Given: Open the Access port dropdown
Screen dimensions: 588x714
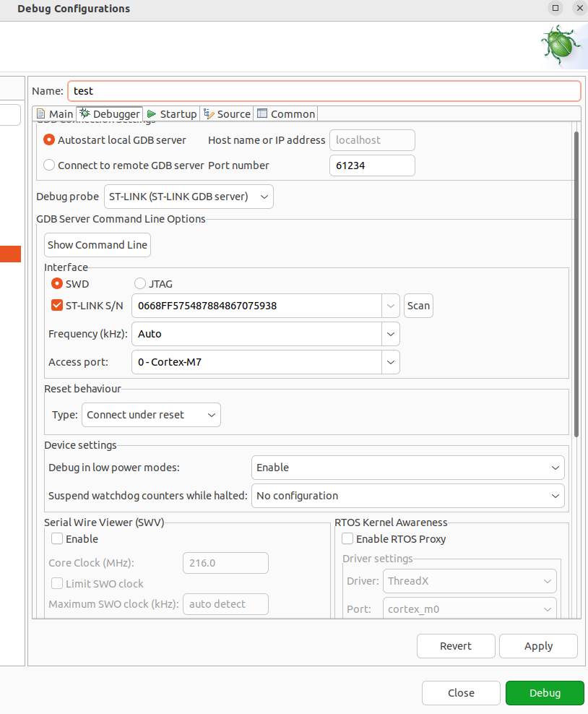Looking at the screenshot, I should 391,362.
